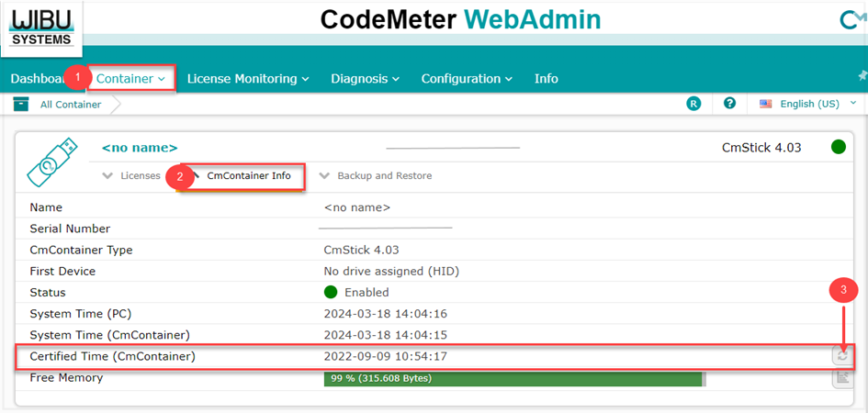The width and height of the screenshot is (868, 413).
Task: Click the US flag icon
Action: point(766,104)
